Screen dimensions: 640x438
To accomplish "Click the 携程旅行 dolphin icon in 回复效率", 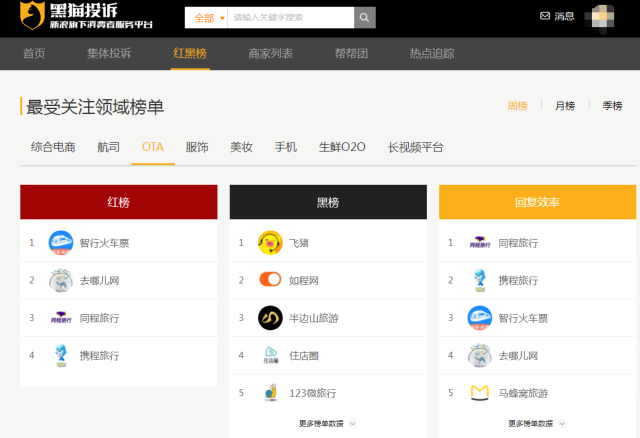I will pos(480,280).
